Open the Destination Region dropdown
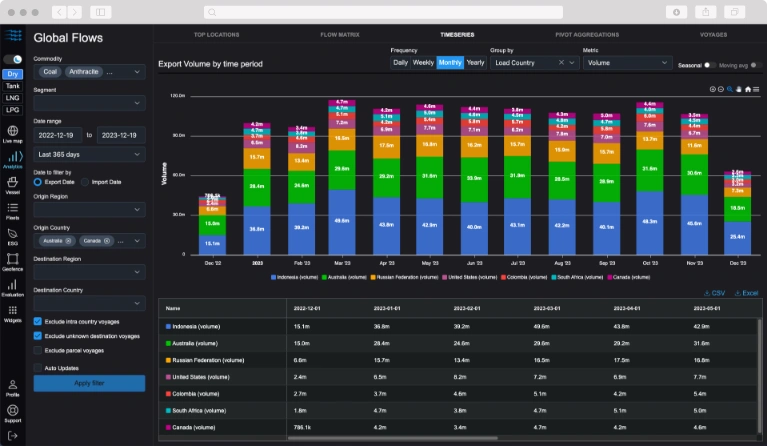 pos(90,272)
